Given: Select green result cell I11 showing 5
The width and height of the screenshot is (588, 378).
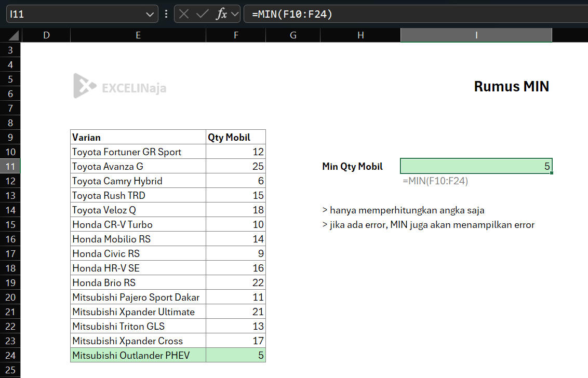Looking at the screenshot, I should click(476, 166).
